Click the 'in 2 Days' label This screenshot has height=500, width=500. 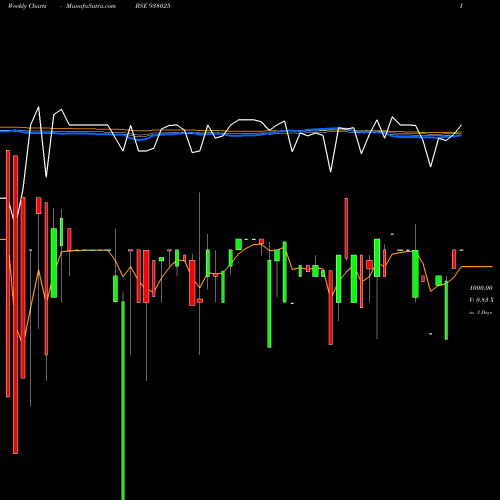click(480, 312)
